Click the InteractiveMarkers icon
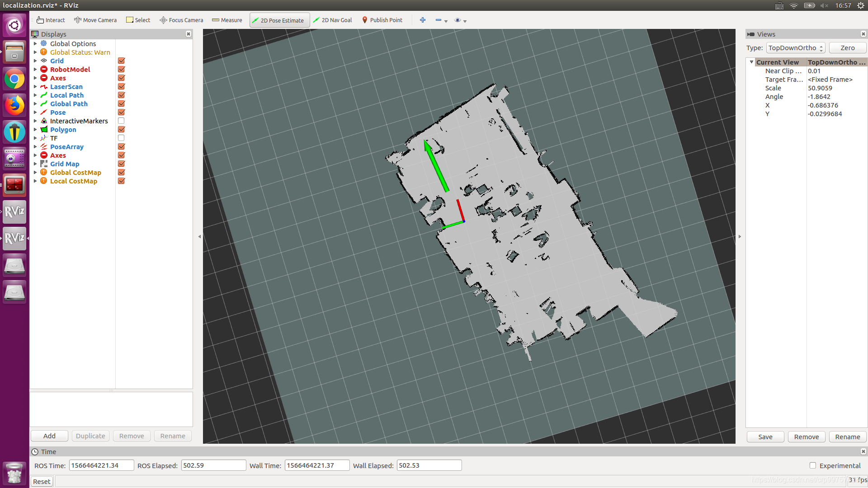 click(44, 121)
